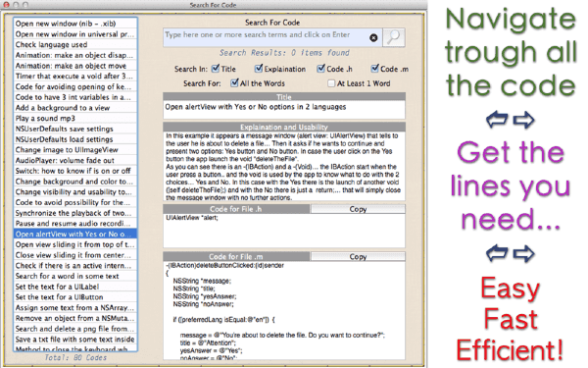Select 'Close view sliding it from center...'
The width and height of the screenshot is (588, 368).
point(75,254)
